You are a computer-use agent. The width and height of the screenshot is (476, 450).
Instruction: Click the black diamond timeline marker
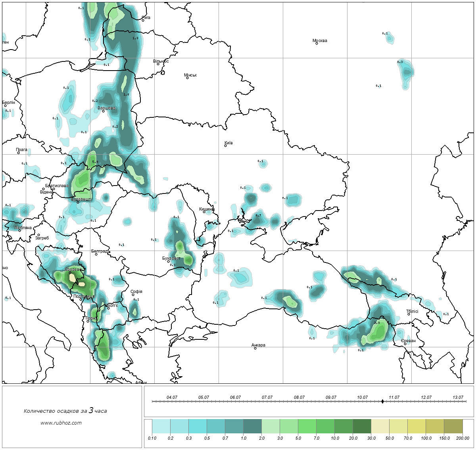pos(382,401)
